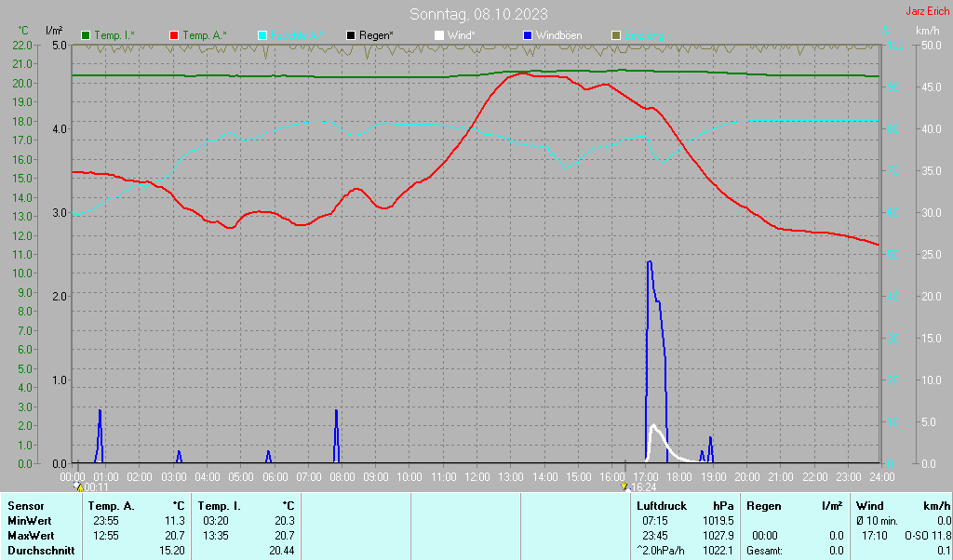This screenshot has height=560, width=953.
Task: Click the 'hPa' unit header
Action: 723,506
